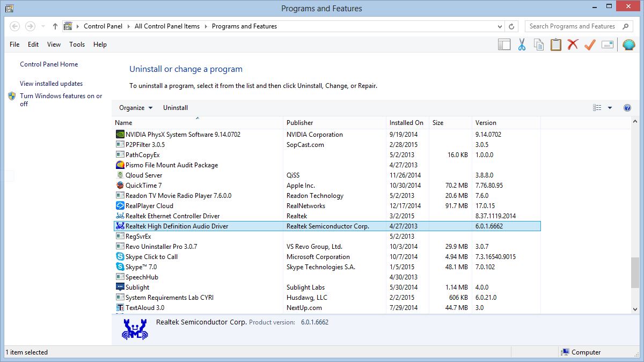Screen dimensions: 644x362
Task: Click the RealPlayer Cloud program icon
Action: [x=120, y=206]
